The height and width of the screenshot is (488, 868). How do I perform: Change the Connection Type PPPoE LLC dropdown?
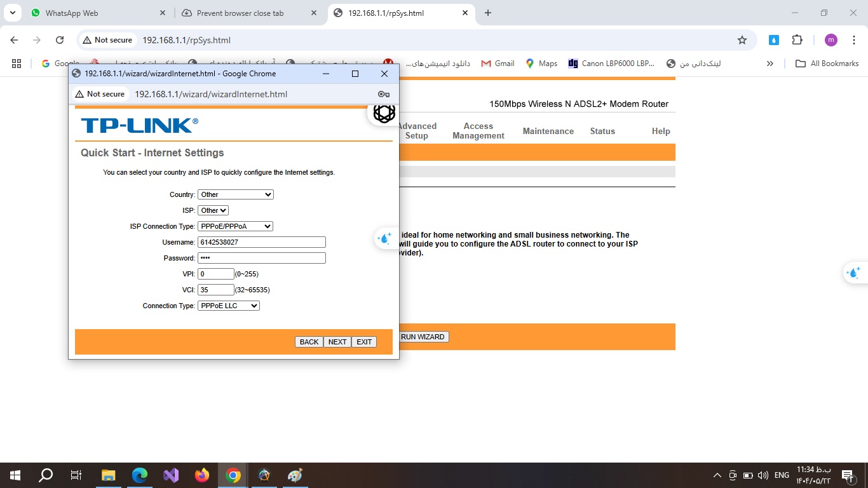229,306
